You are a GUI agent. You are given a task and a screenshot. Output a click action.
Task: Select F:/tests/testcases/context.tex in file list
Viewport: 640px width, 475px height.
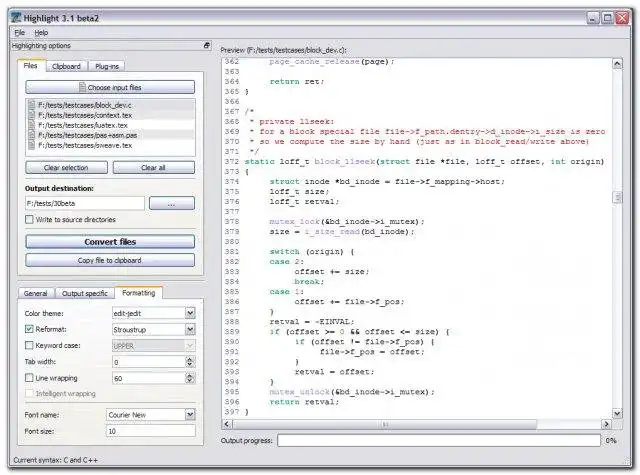click(x=110, y=115)
